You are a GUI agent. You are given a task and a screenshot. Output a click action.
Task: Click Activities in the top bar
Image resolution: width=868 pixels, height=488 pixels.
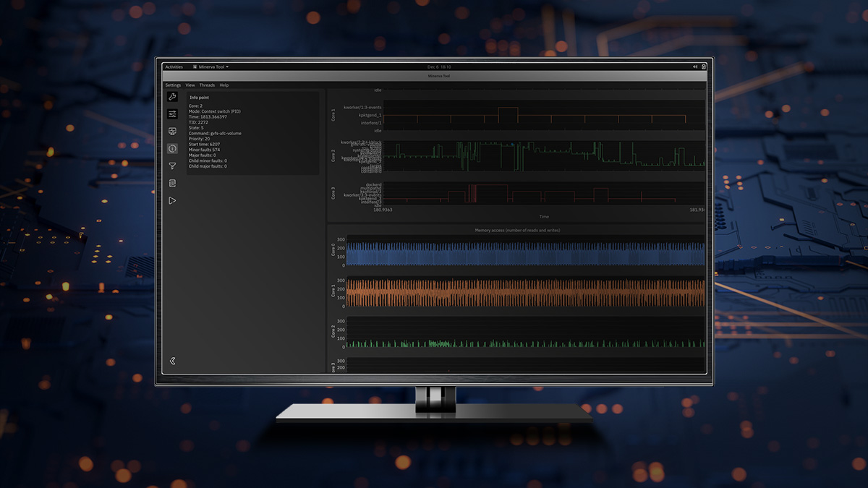(174, 66)
